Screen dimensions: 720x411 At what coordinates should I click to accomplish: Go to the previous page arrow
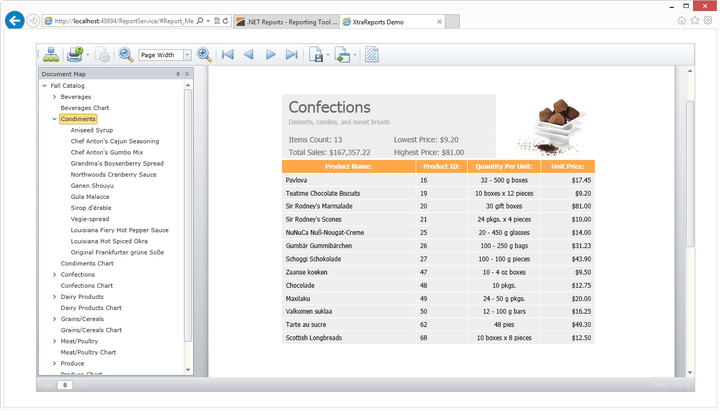pos(249,55)
